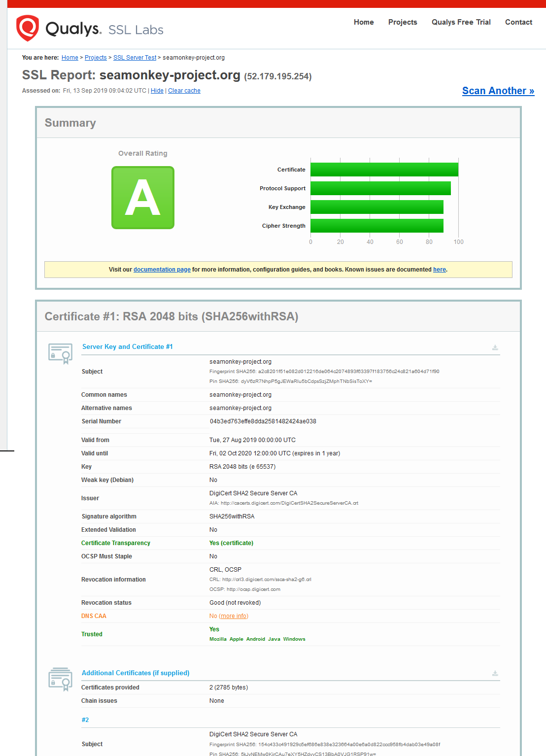Click the Certificate score bar

384,170
